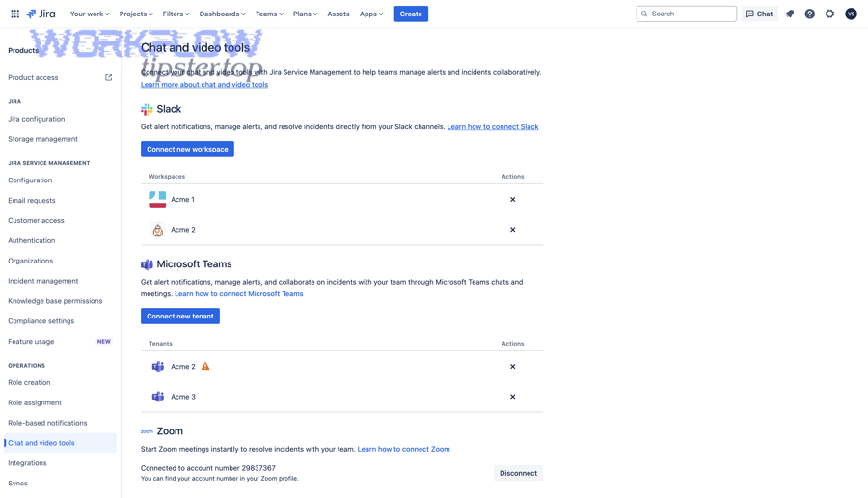The width and height of the screenshot is (868, 498).
Task: Open Compliance settings in sidebar
Action: coord(41,321)
